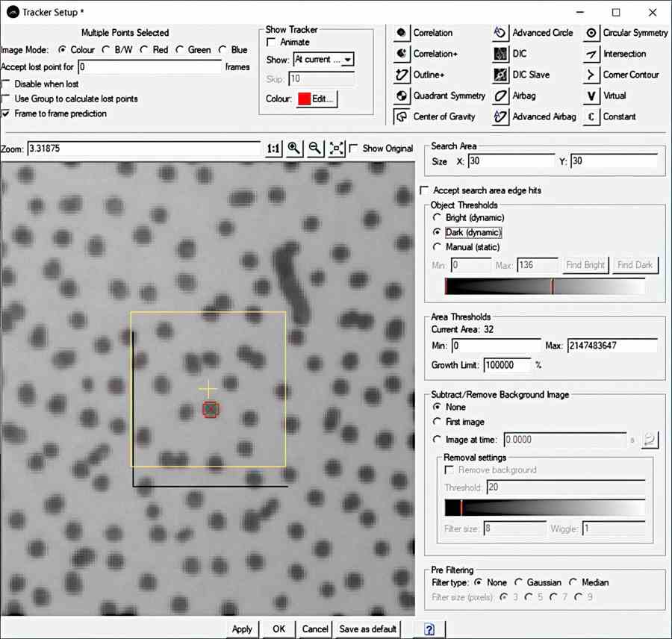Click the Apply button
This screenshot has width=672, height=639.
[242, 629]
